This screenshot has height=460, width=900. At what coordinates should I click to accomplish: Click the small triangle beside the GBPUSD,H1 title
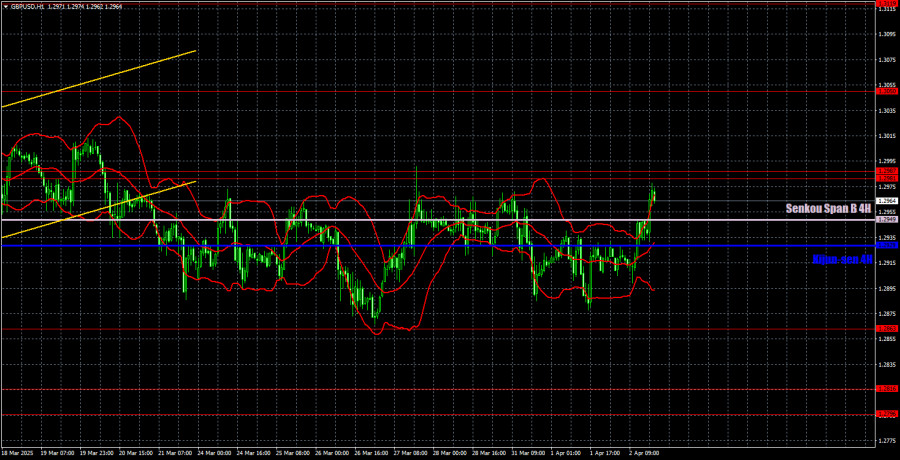(6, 5)
